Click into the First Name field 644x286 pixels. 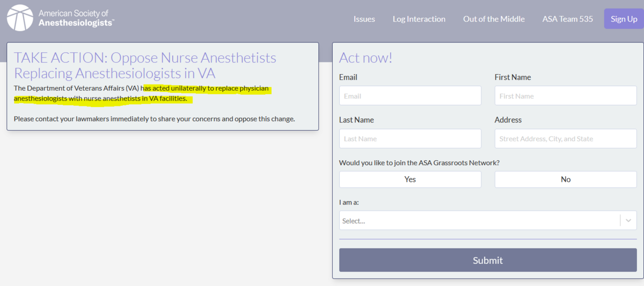coord(566,96)
